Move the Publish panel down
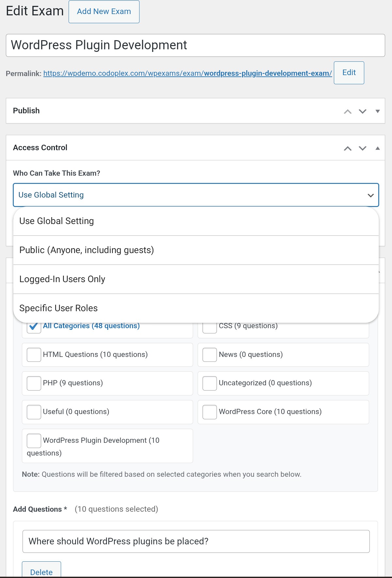This screenshot has height=578, width=392. coord(362,111)
